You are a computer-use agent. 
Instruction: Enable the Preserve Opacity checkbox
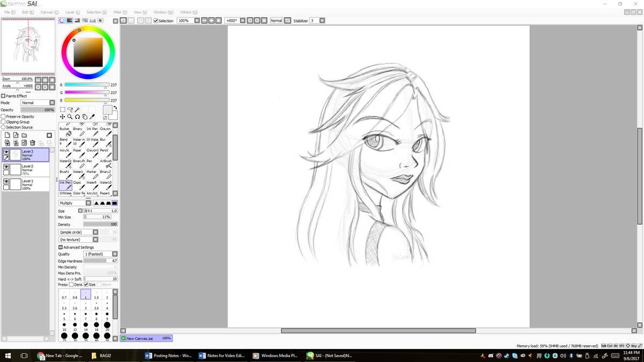click(x=3, y=117)
